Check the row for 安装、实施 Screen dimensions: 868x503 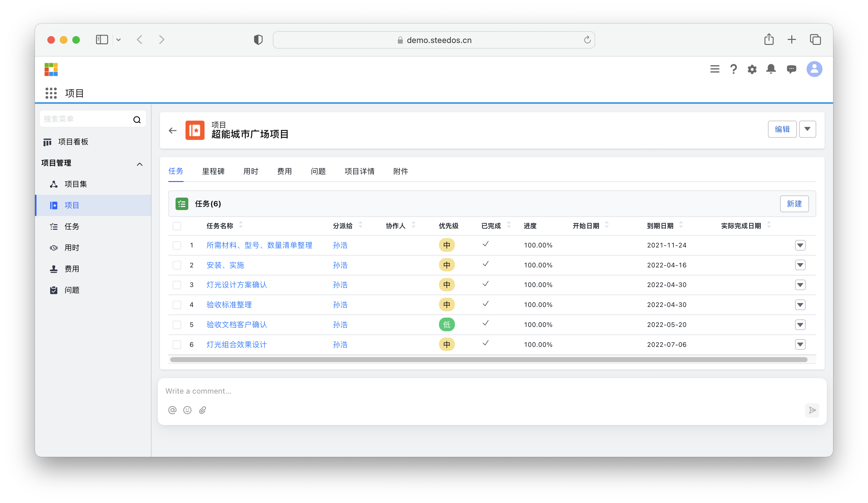coord(177,265)
